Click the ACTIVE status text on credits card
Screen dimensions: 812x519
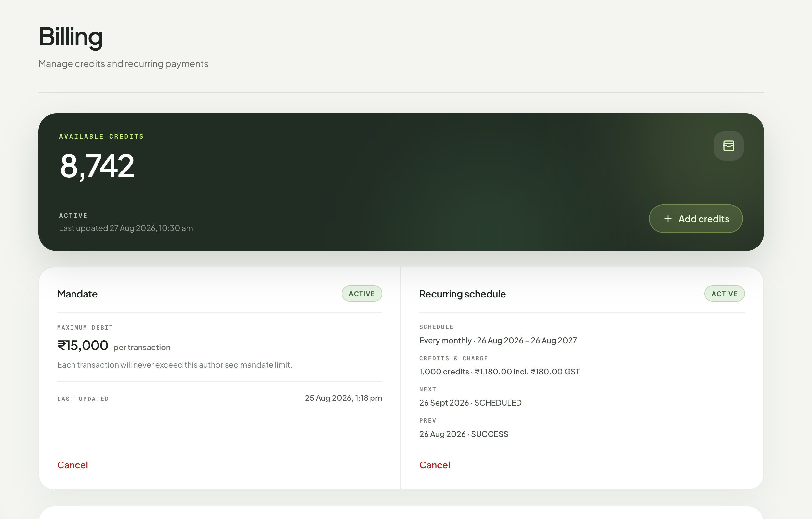73,216
